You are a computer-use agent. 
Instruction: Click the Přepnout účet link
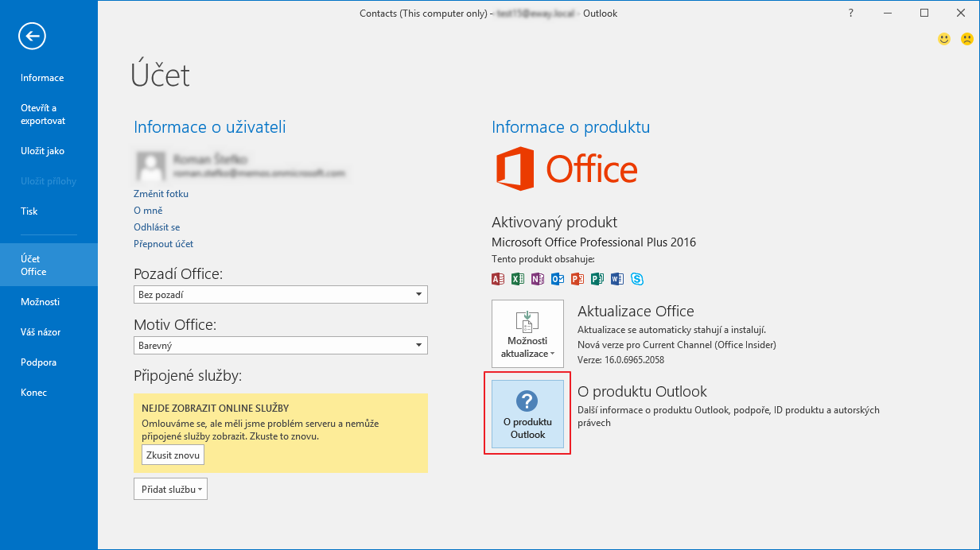point(163,244)
